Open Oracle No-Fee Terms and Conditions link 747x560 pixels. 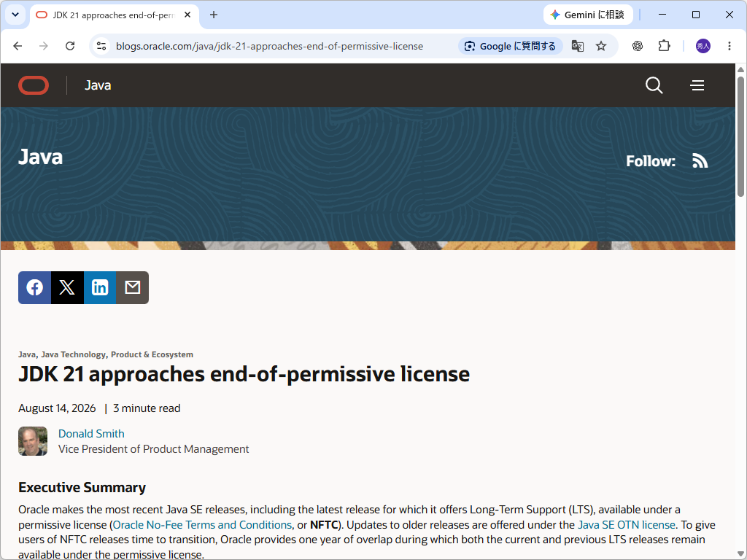(203, 525)
